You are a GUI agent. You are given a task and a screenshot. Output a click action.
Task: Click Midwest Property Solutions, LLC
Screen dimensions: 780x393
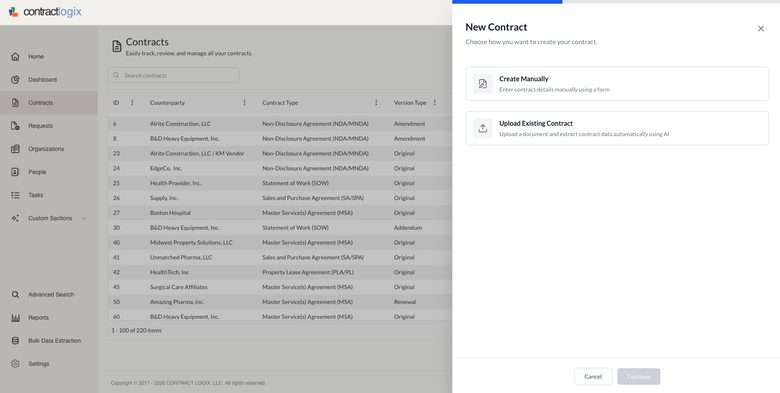click(191, 243)
